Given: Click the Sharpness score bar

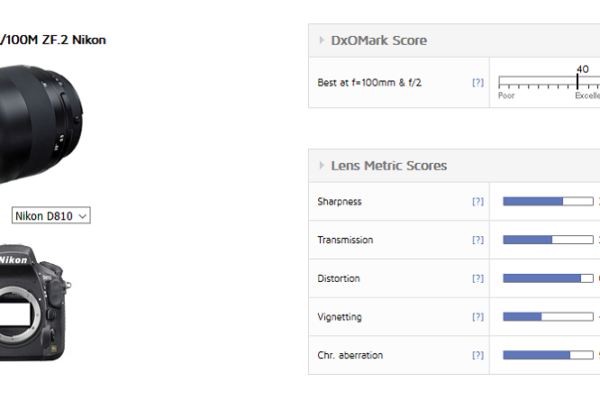Looking at the screenshot, I should coord(547,202).
